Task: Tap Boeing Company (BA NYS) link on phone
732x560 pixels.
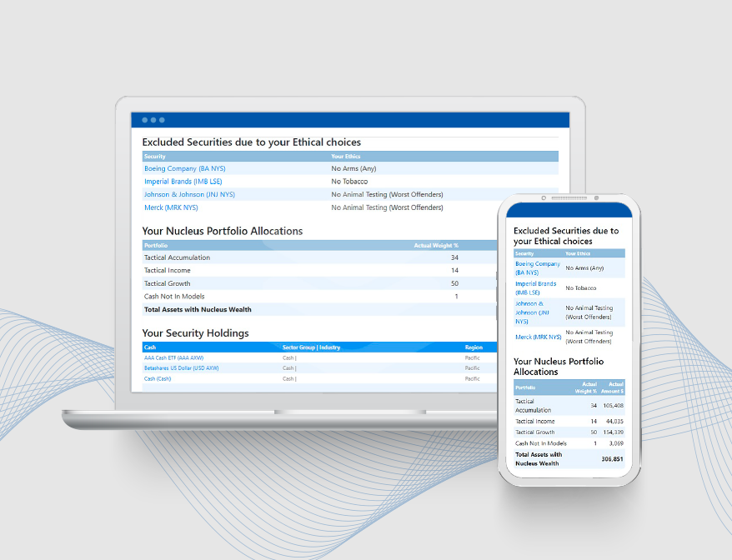Action: (538, 268)
